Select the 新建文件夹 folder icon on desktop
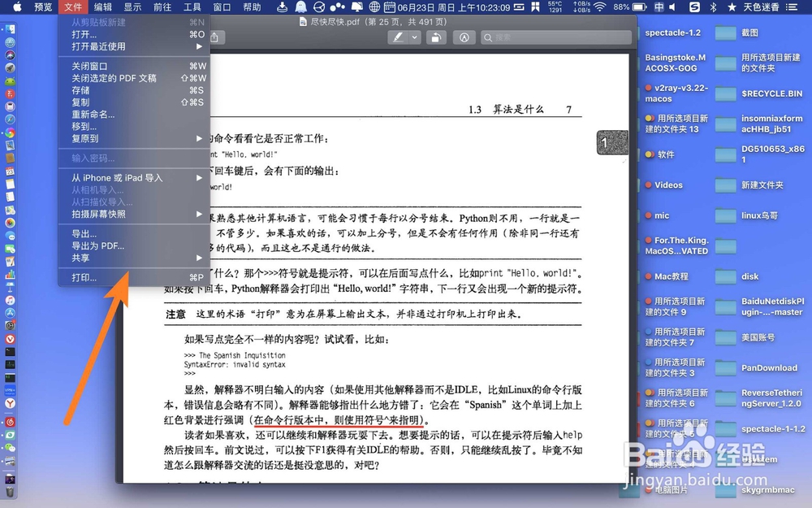The height and width of the screenshot is (508, 812). point(725,185)
